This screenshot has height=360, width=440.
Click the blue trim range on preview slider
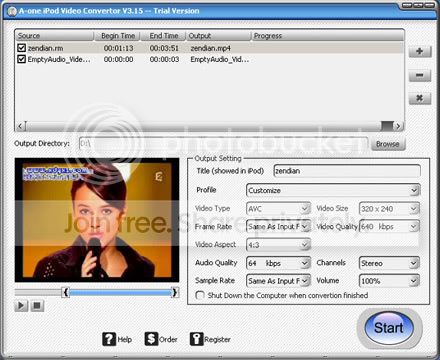tap(120, 293)
